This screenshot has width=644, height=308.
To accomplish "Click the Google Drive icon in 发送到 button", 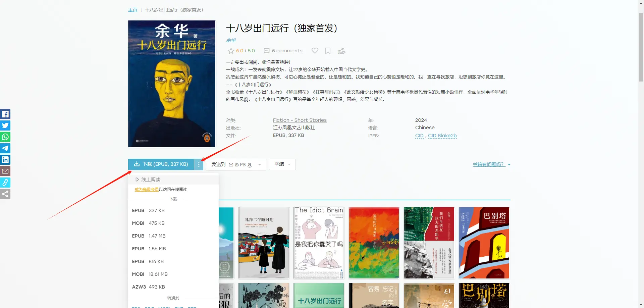I will [237, 165].
